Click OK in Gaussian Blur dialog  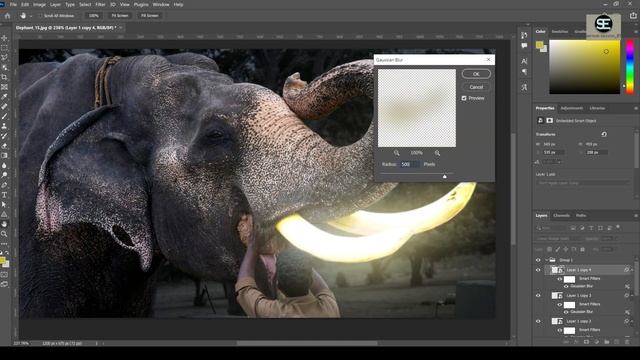tap(476, 74)
